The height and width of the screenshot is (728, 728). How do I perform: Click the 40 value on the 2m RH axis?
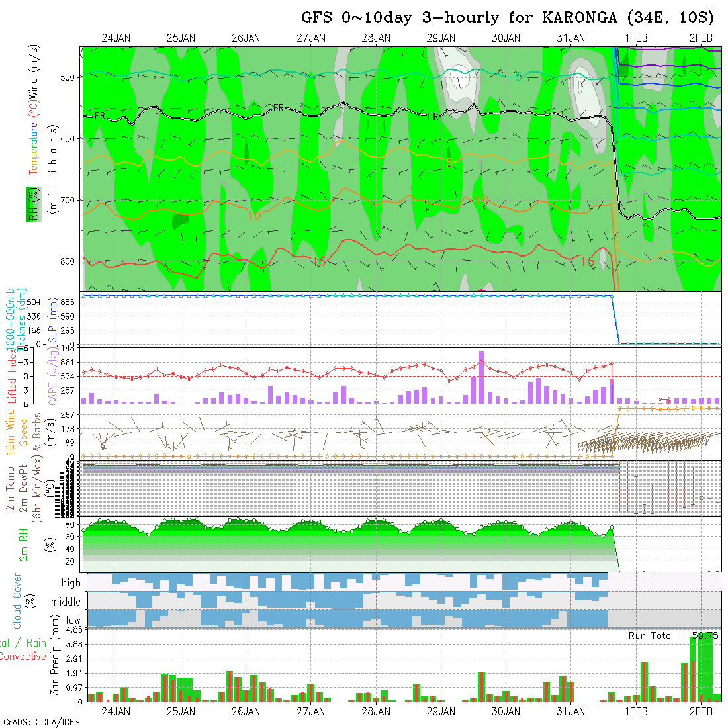coord(70,549)
